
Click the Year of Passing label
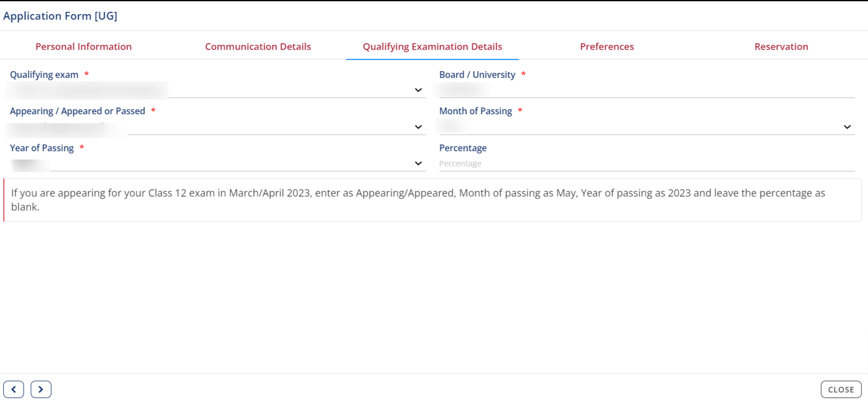(42, 148)
